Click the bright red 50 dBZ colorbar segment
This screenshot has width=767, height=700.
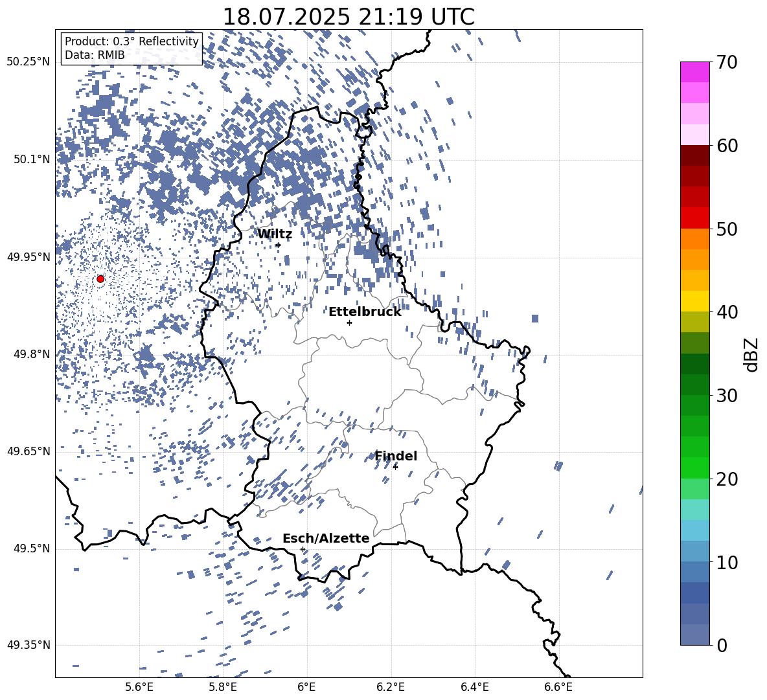(694, 218)
